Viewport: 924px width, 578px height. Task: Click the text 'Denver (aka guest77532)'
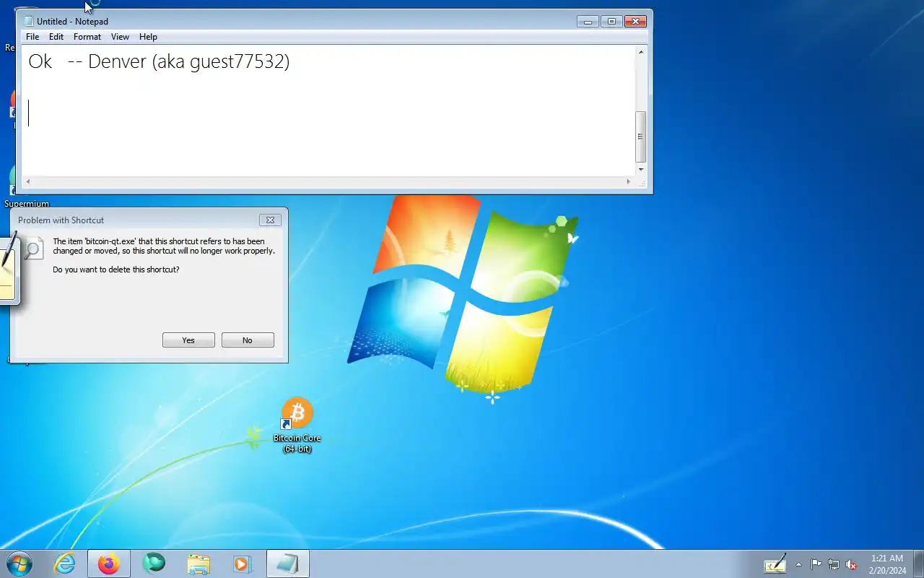pos(188,61)
